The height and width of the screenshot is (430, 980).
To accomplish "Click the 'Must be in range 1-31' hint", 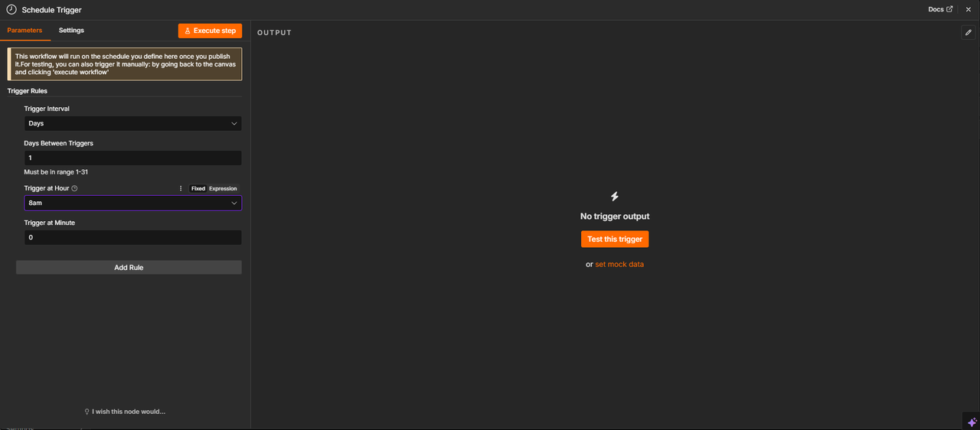I will click(56, 172).
